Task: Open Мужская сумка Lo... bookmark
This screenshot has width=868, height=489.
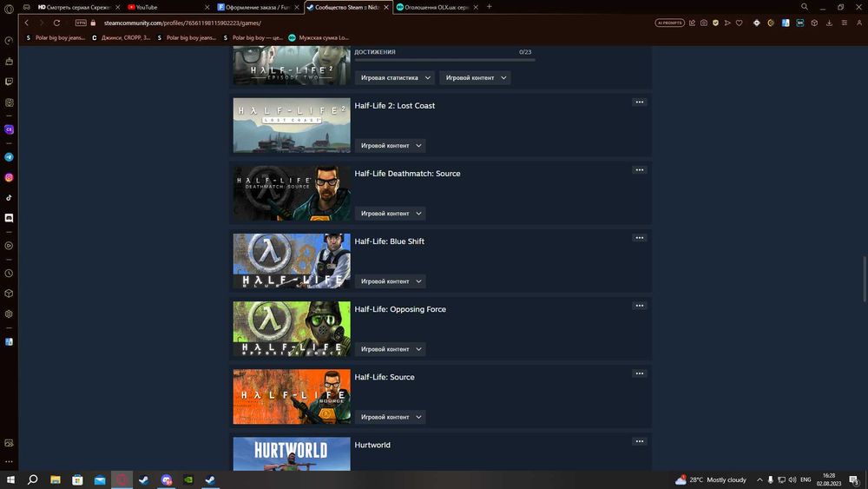Action: point(319,37)
